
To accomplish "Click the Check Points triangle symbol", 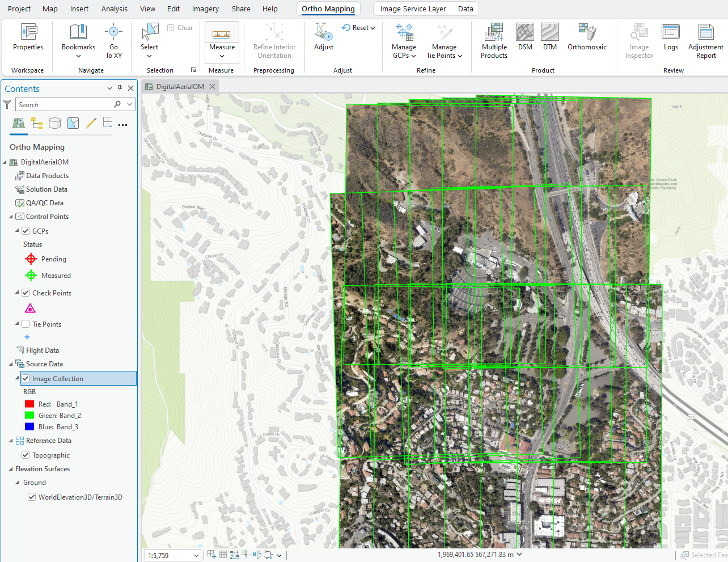I will coord(30,308).
